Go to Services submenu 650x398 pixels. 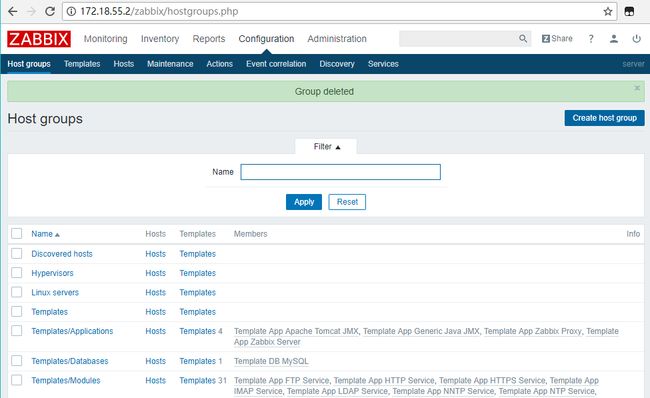tap(383, 64)
